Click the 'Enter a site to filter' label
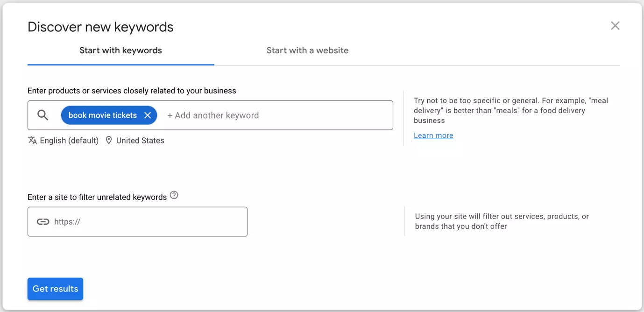The image size is (644, 312). click(97, 197)
